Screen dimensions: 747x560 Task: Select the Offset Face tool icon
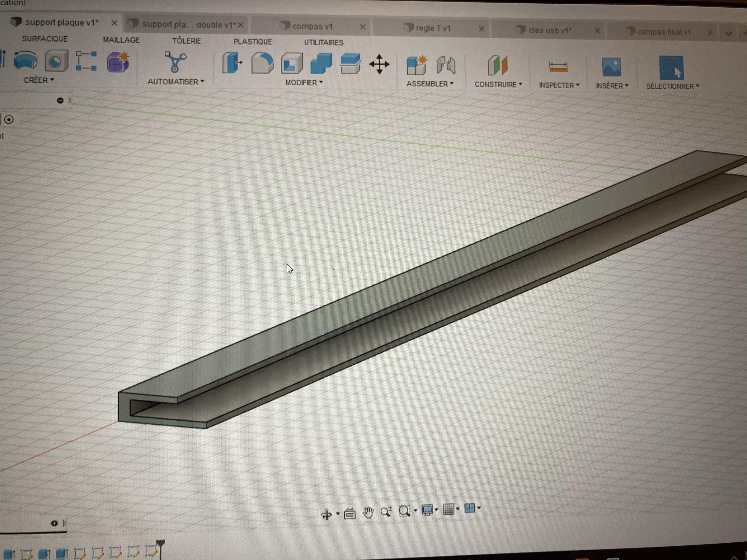pyautogui.click(x=350, y=64)
